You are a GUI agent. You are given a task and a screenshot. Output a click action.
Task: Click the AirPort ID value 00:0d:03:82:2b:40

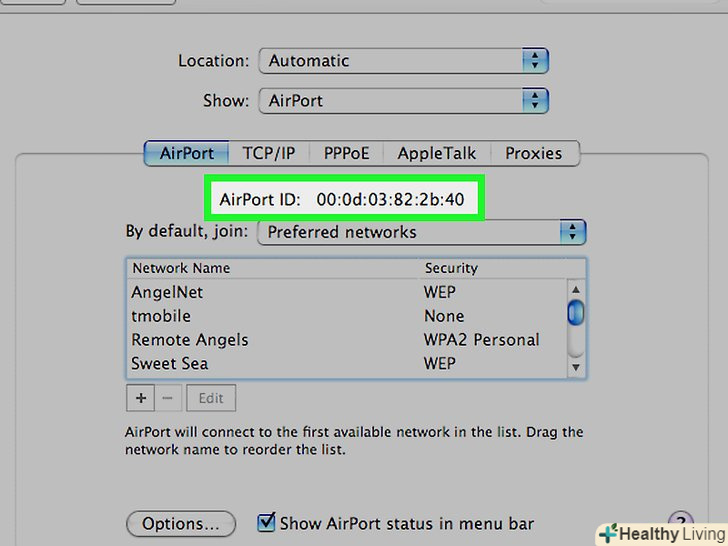point(390,200)
